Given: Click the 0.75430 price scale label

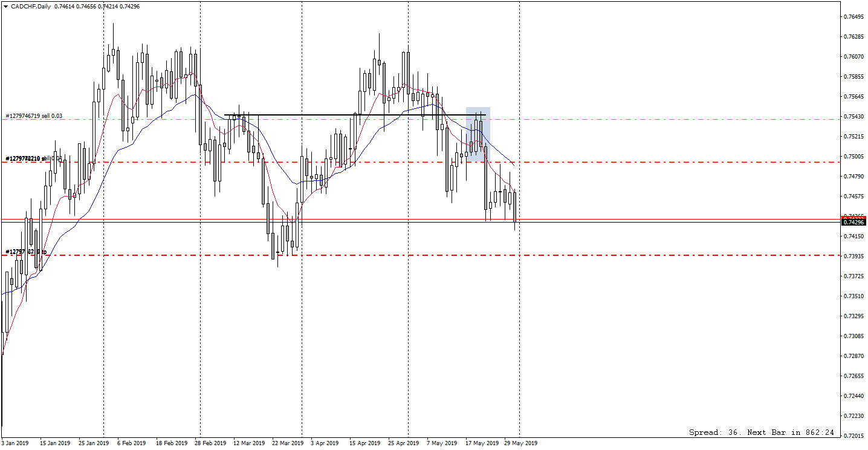Looking at the screenshot, I should tap(852, 117).
